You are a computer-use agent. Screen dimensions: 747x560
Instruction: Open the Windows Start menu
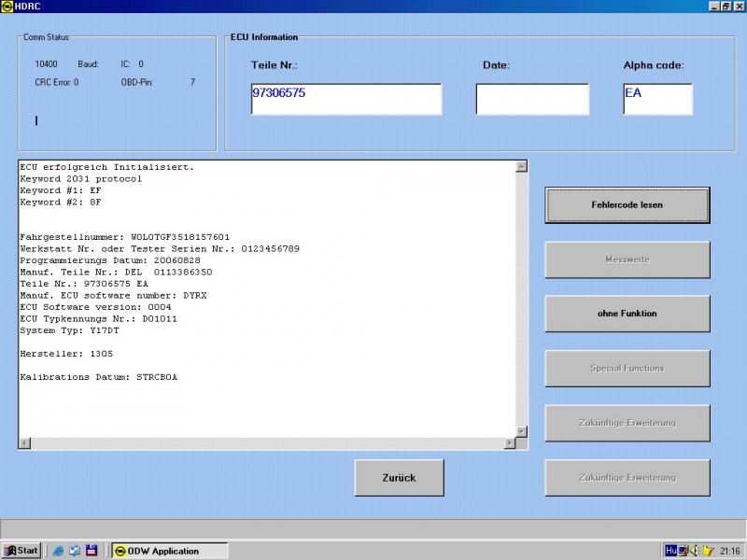coord(21,551)
